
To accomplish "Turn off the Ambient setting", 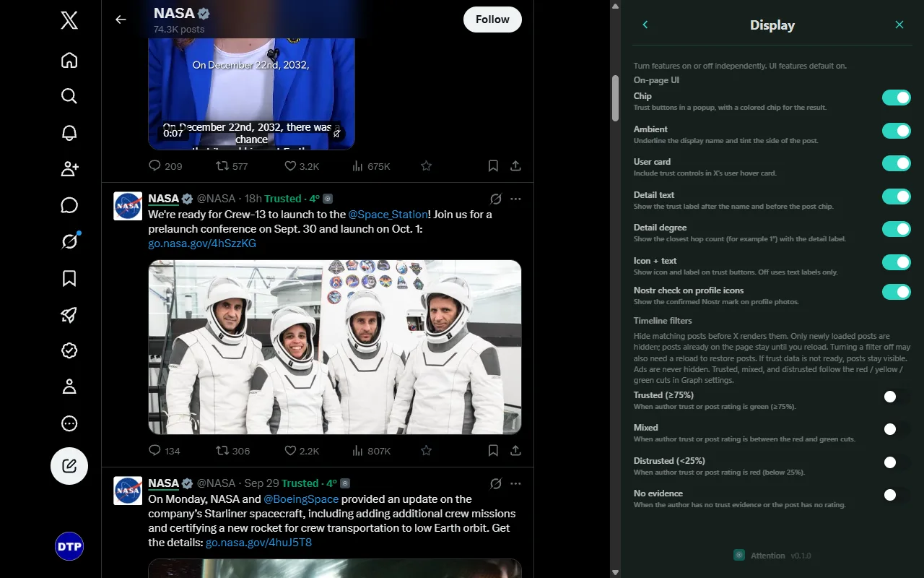I will tap(896, 131).
